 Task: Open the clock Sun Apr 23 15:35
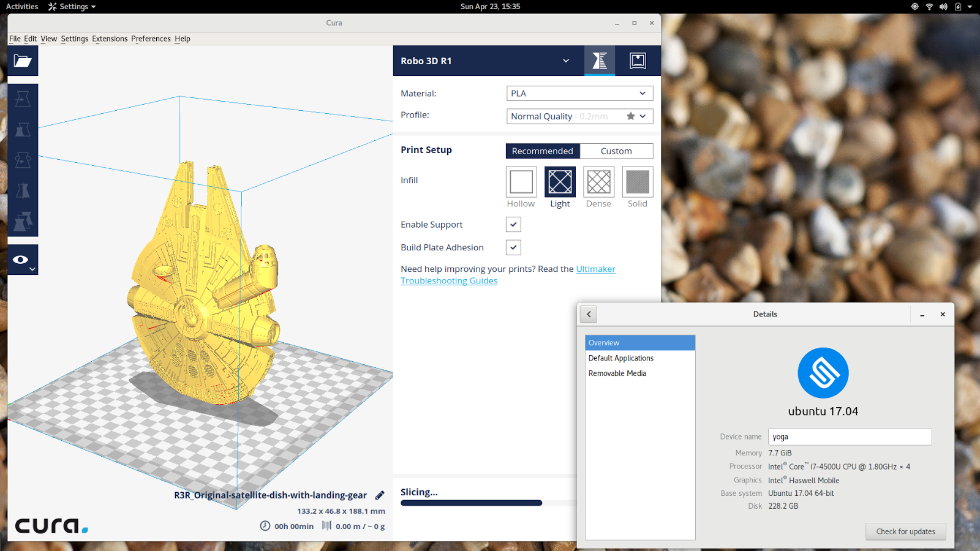(490, 7)
